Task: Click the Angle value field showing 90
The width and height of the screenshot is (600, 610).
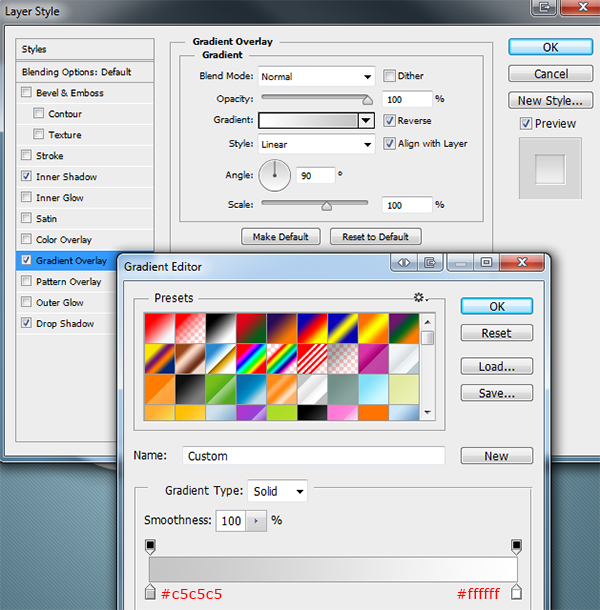Action: tap(316, 176)
